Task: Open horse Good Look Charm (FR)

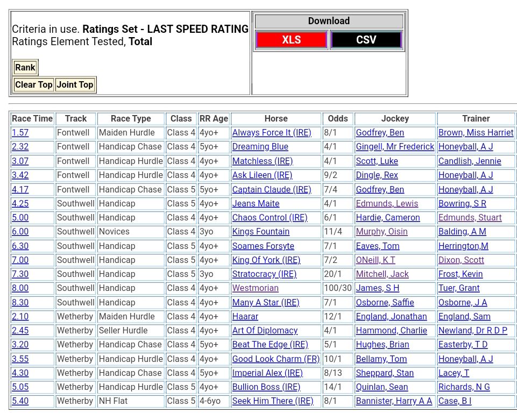Action: point(275,359)
